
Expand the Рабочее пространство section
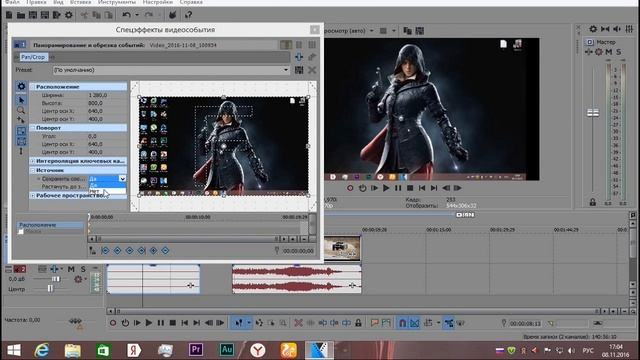[x=33, y=196]
